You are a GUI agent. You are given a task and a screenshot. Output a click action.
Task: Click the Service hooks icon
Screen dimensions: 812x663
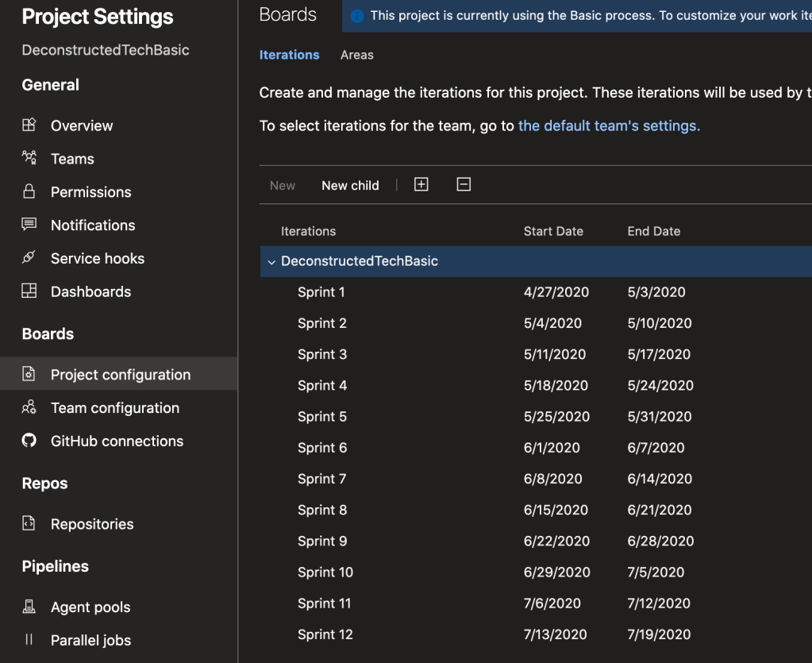point(29,258)
